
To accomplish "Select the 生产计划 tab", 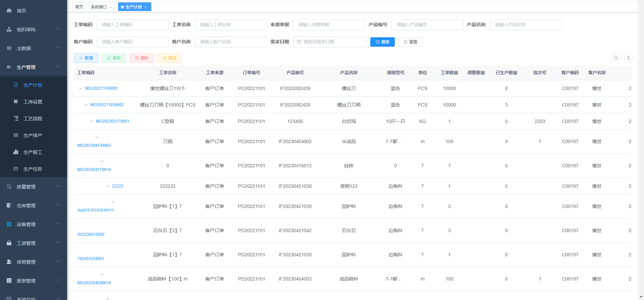I will (135, 7).
